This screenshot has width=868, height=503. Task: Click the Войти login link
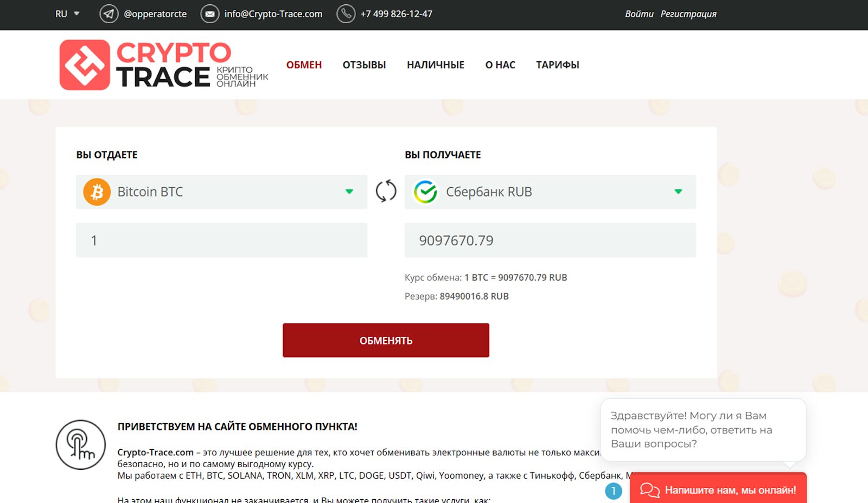coord(639,14)
